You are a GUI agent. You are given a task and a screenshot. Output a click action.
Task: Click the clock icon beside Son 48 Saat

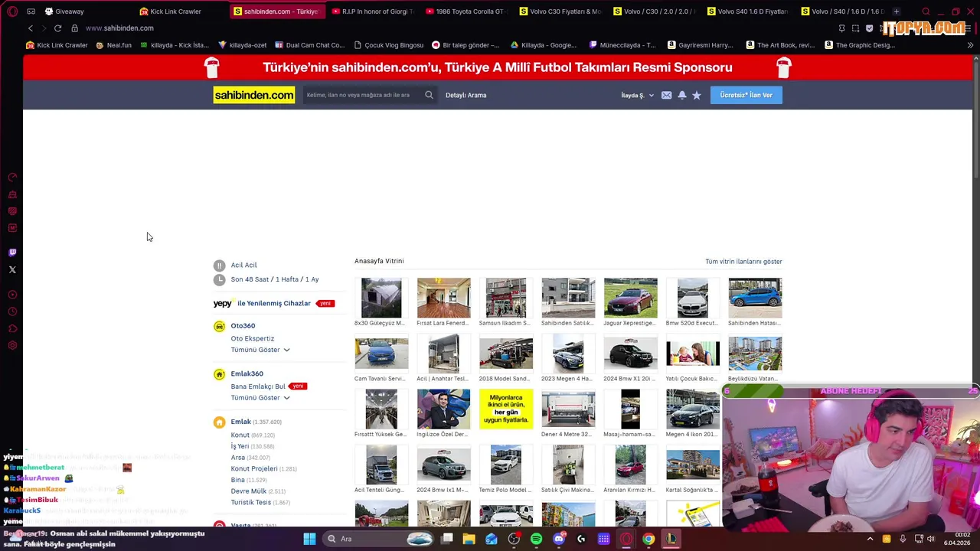click(x=219, y=279)
